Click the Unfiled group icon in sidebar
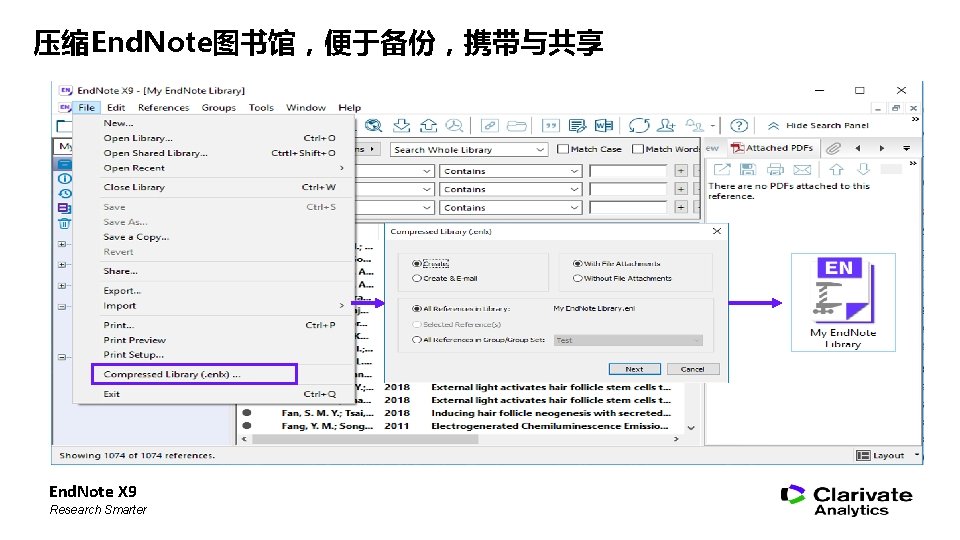The width and height of the screenshot is (960, 540). (64, 208)
